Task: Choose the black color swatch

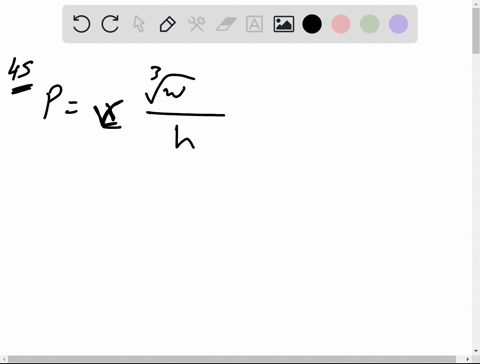Action: pos(312,24)
